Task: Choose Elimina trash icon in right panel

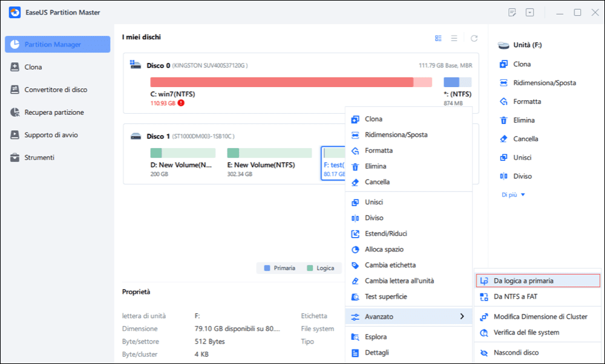Action: coord(503,120)
